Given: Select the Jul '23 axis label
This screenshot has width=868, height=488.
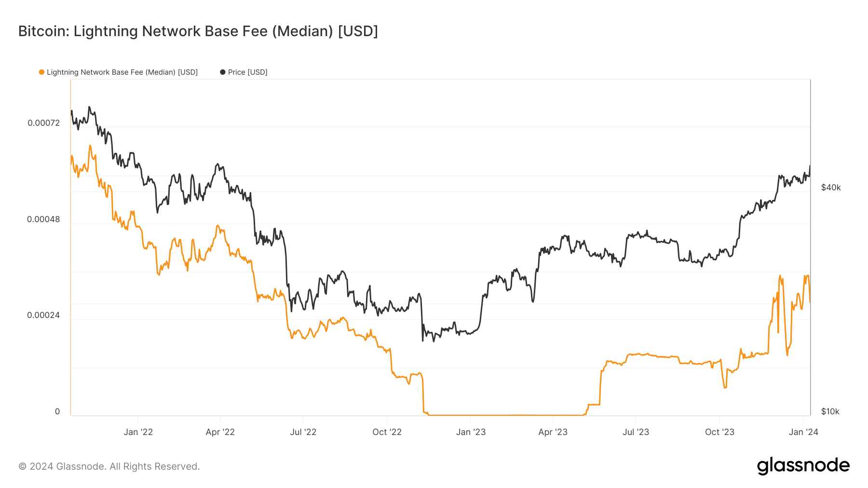Looking at the screenshot, I should [636, 432].
